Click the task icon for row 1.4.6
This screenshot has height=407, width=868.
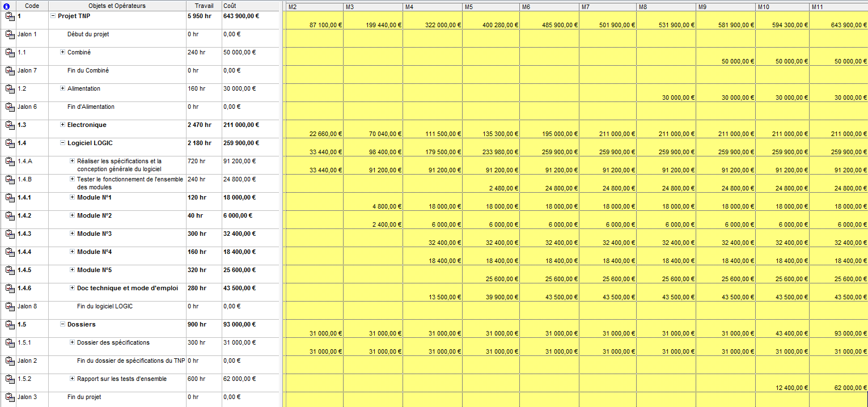pos(10,289)
